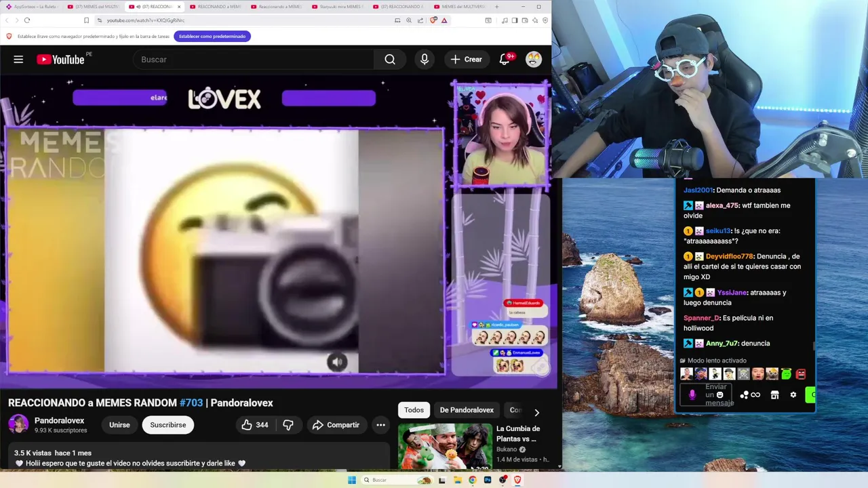Open the chat store shop icon
Viewport: 868px width, 488px height.
[x=774, y=395]
